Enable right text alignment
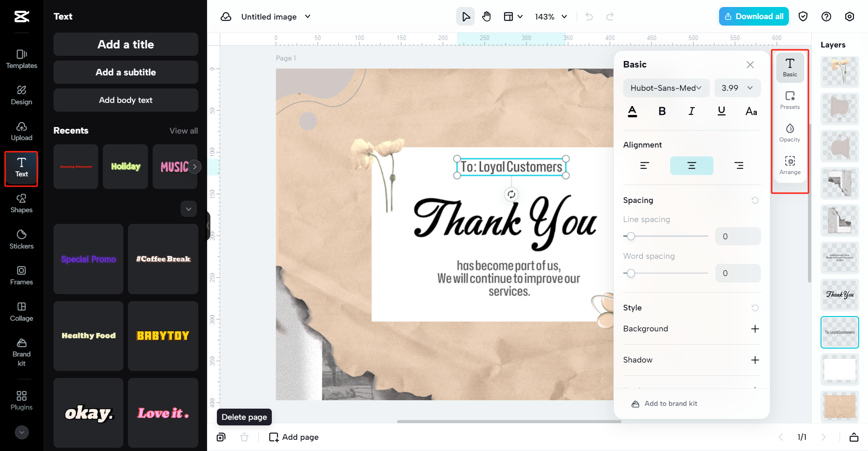The height and width of the screenshot is (451, 868). [739, 165]
